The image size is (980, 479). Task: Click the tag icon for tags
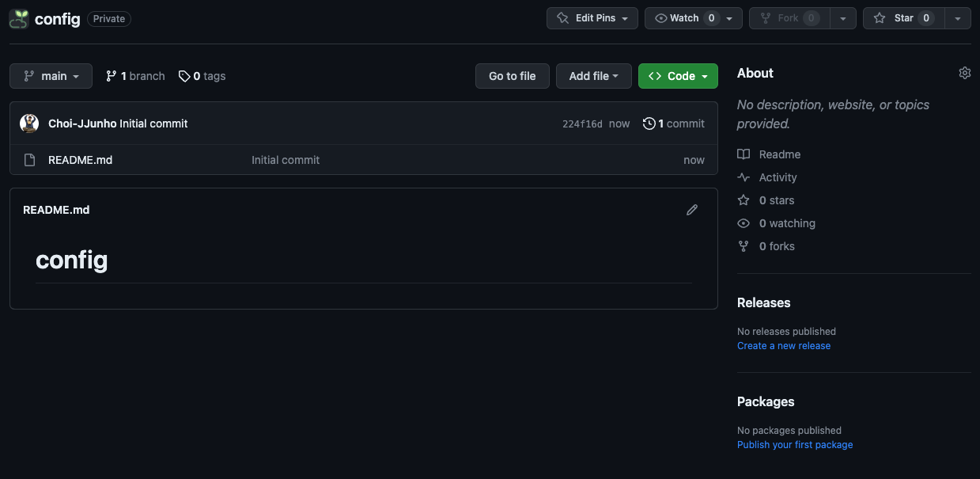(184, 76)
